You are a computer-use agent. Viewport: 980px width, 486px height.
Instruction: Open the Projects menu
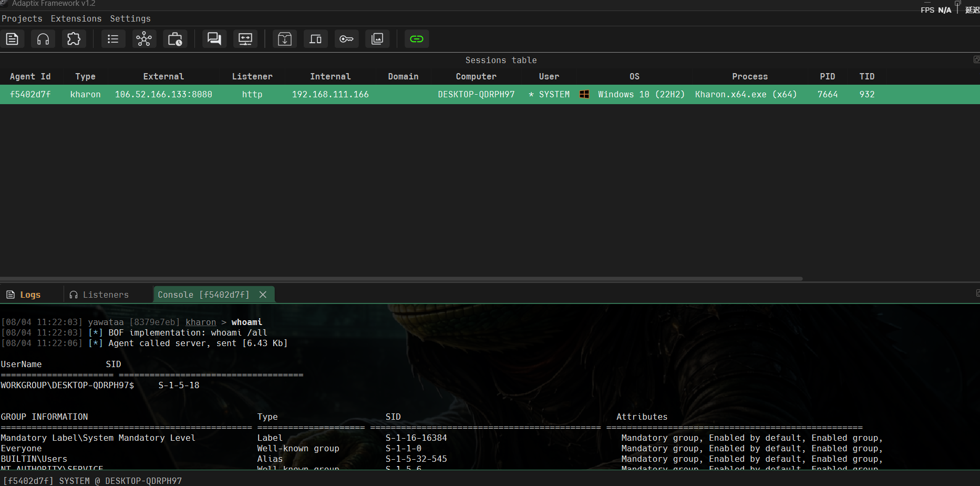22,19
